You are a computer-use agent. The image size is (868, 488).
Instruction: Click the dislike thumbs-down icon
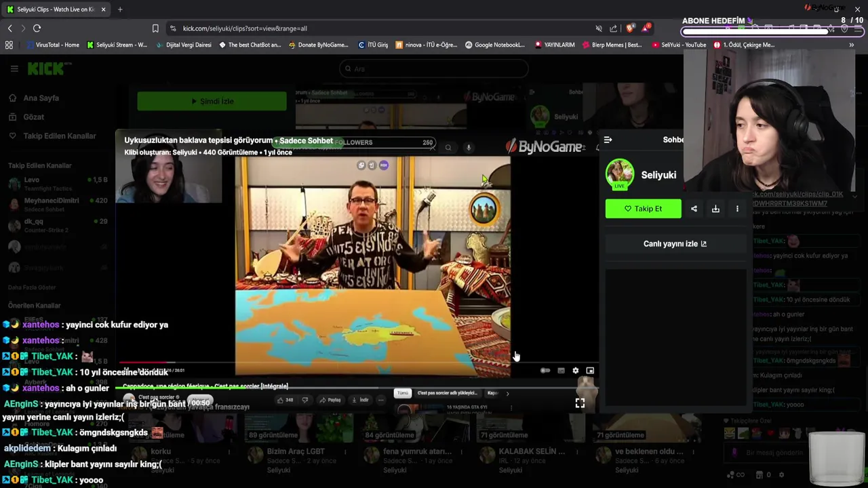305,400
